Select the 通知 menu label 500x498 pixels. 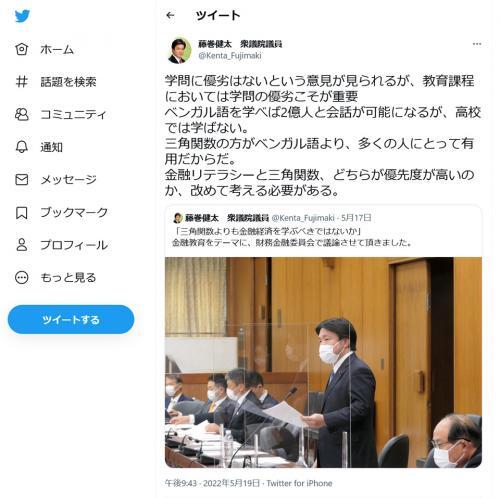pos(51,147)
